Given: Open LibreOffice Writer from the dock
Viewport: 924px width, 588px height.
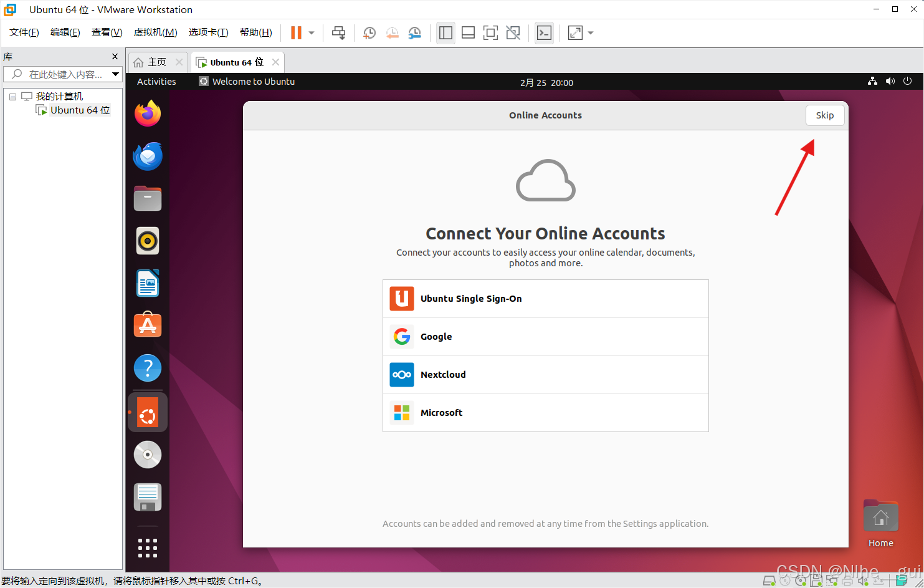Looking at the screenshot, I should tap(148, 283).
